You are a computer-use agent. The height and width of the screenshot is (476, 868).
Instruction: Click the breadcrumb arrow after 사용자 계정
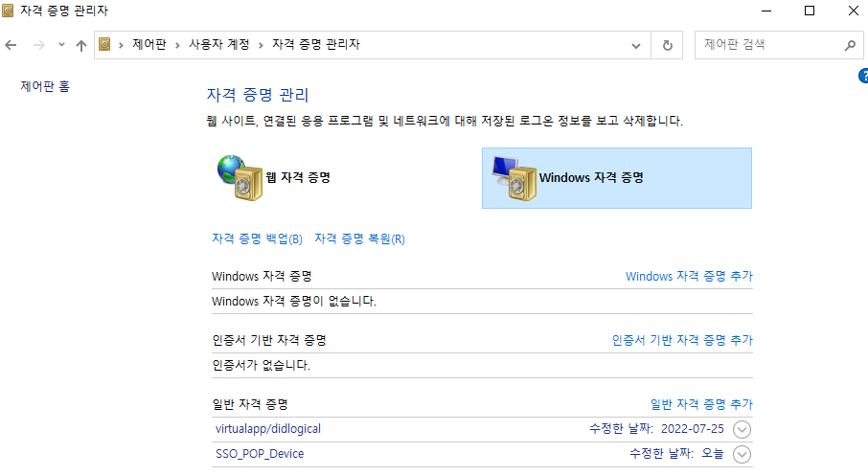261,45
